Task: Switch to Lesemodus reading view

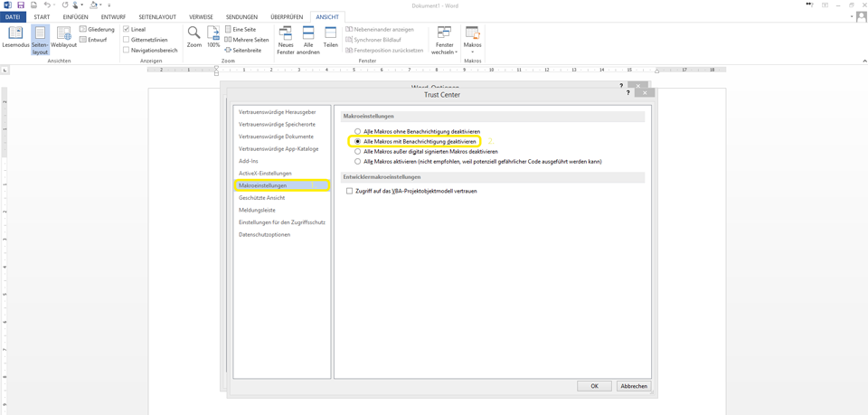Action: (15, 38)
